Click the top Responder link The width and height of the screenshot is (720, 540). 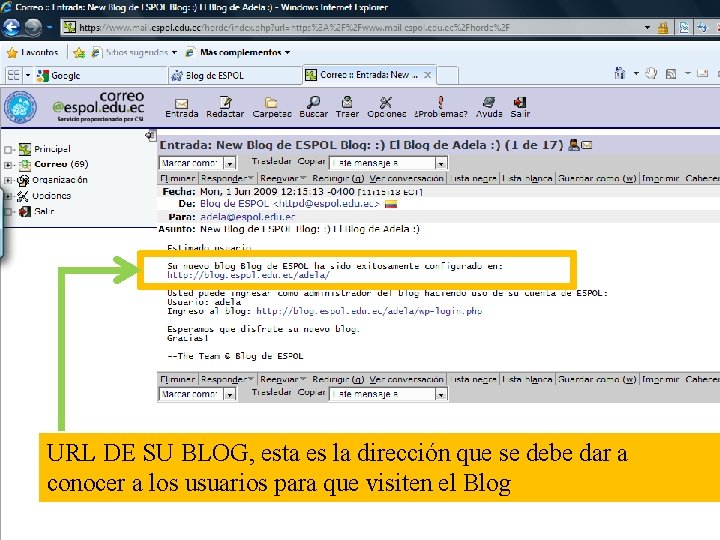pos(222,178)
